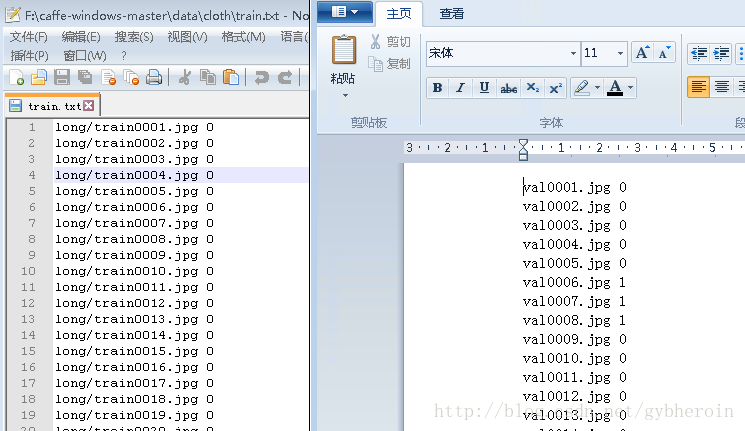Toggle Underline formatting in WordPad

[x=484, y=88]
